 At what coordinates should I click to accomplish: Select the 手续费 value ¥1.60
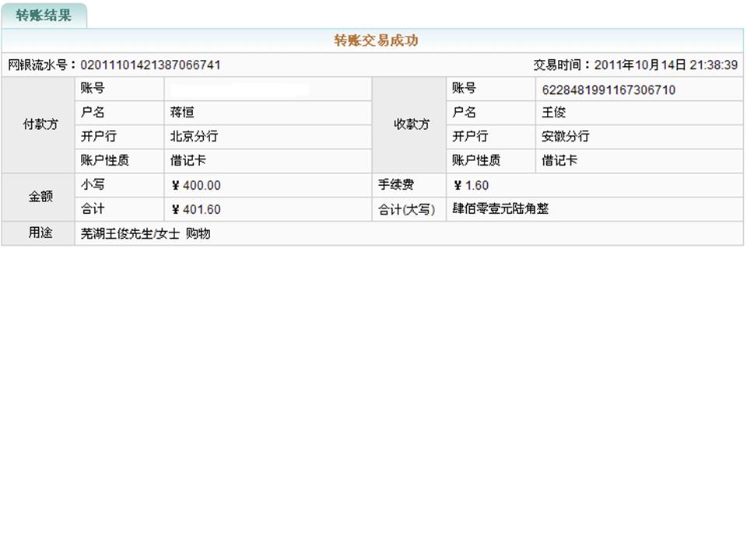471,185
